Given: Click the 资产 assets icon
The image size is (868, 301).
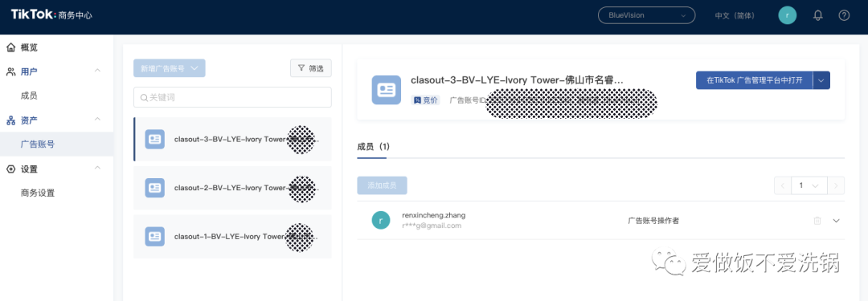Looking at the screenshot, I should pos(11,120).
